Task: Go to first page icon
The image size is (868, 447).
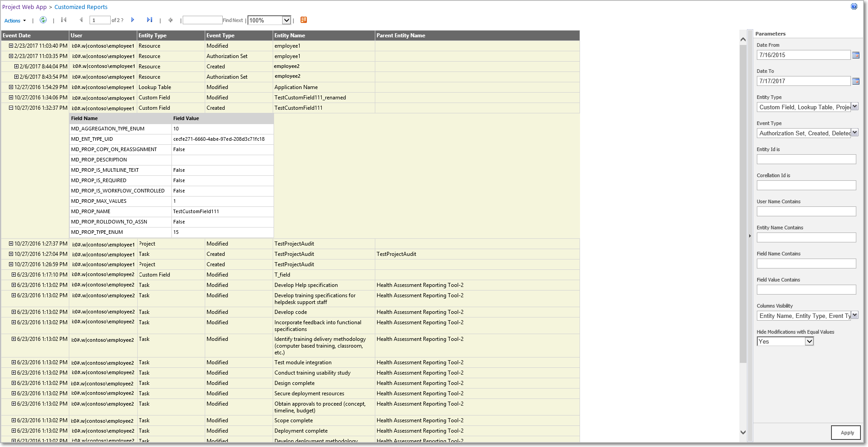Action: 64,20
